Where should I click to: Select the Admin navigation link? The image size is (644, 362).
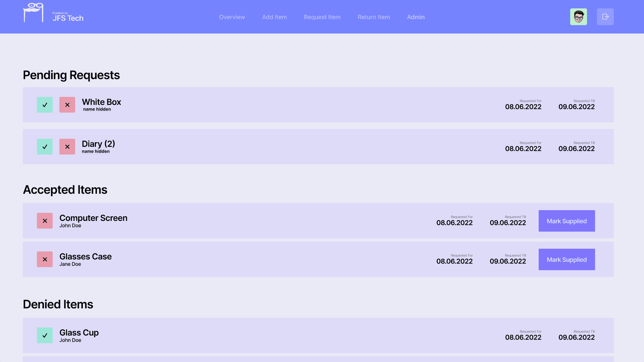pyautogui.click(x=416, y=17)
